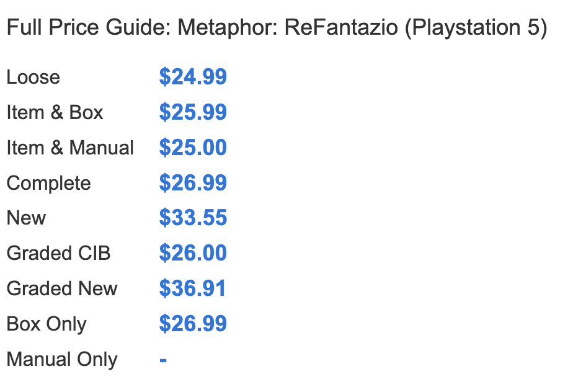
Task: Click the Graded CIB price $26.00
Action: pyautogui.click(x=193, y=254)
